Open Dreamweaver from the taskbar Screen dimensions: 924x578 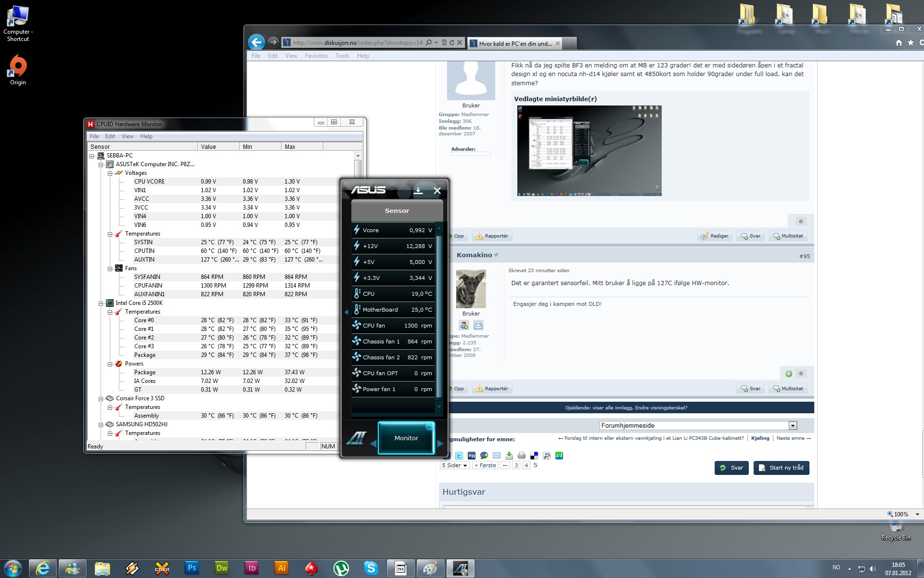click(222, 568)
